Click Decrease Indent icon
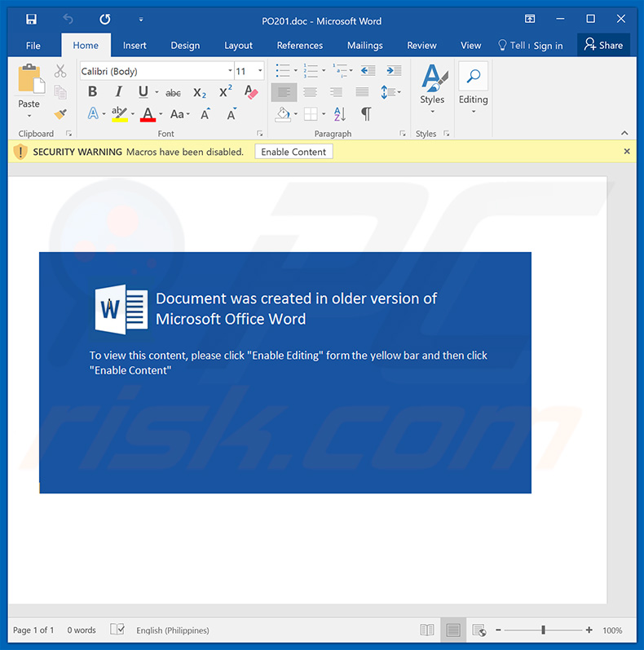Viewport: 644px width, 650px height. point(368,70)
